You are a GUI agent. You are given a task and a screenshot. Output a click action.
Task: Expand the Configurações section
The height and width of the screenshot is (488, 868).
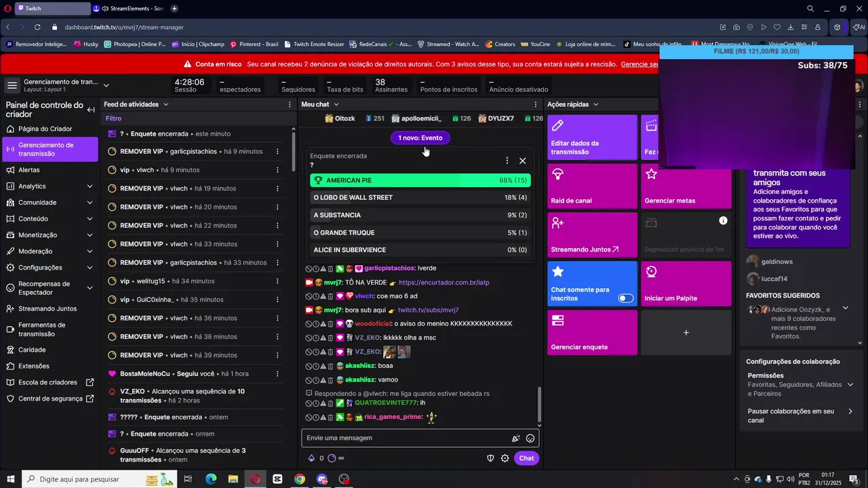(90, 268)
